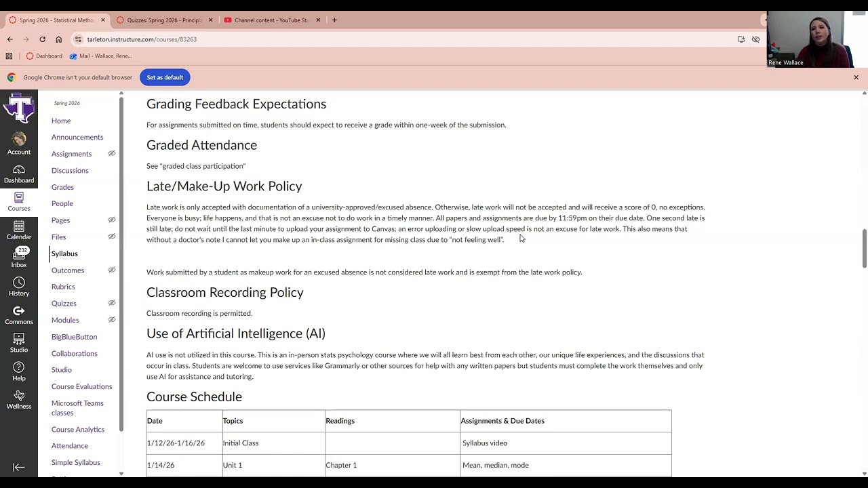Open Pages course link

point(60,220)
